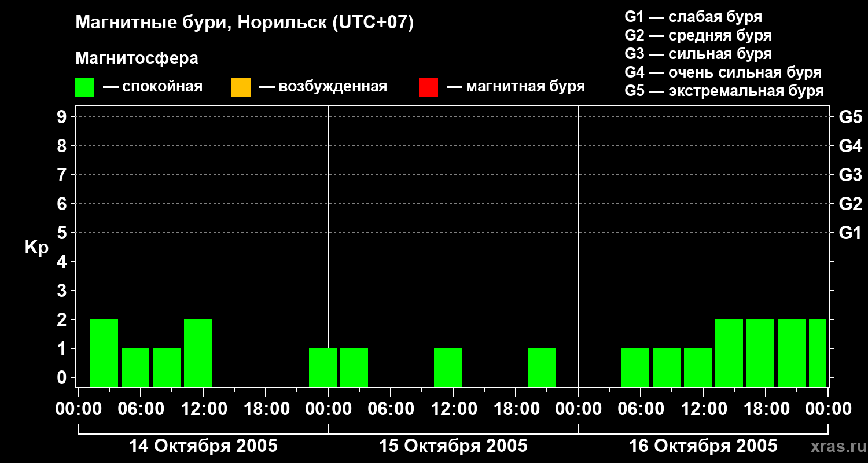Click the 06:00 time label above 16 Октября

click(641, 409)
